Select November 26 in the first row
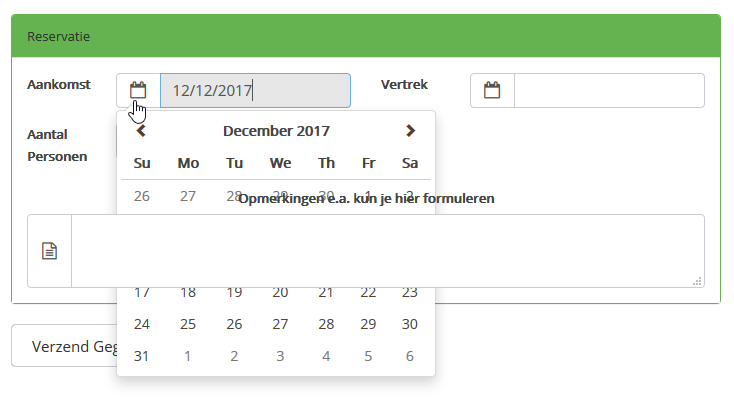Image resolution: width=734 pixels, height=410 pixels. click(141, 196)
